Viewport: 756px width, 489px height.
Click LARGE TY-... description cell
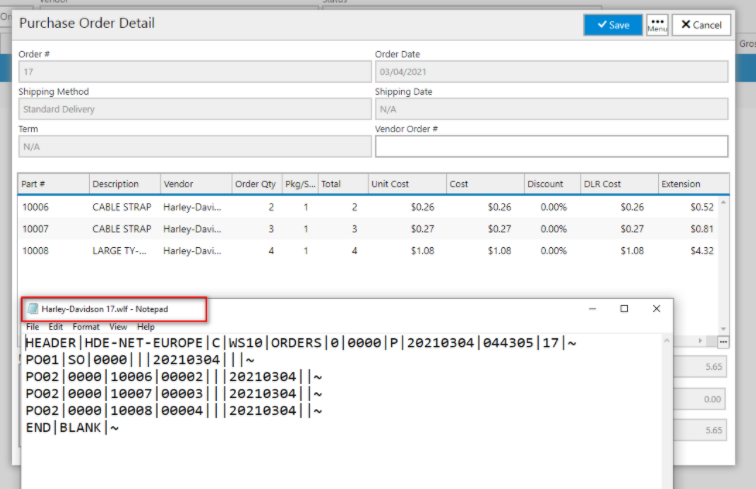click(x=120, y=251)
